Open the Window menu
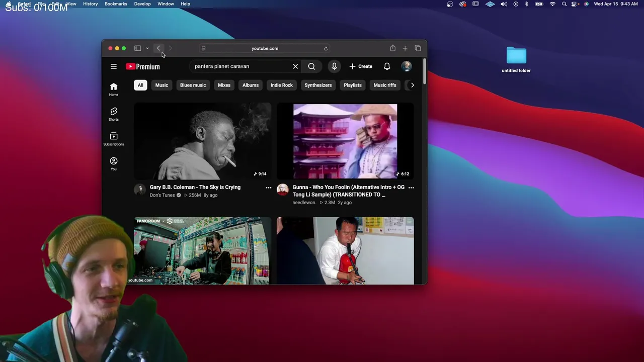This screenshot has height=362, width=644. 166,4
